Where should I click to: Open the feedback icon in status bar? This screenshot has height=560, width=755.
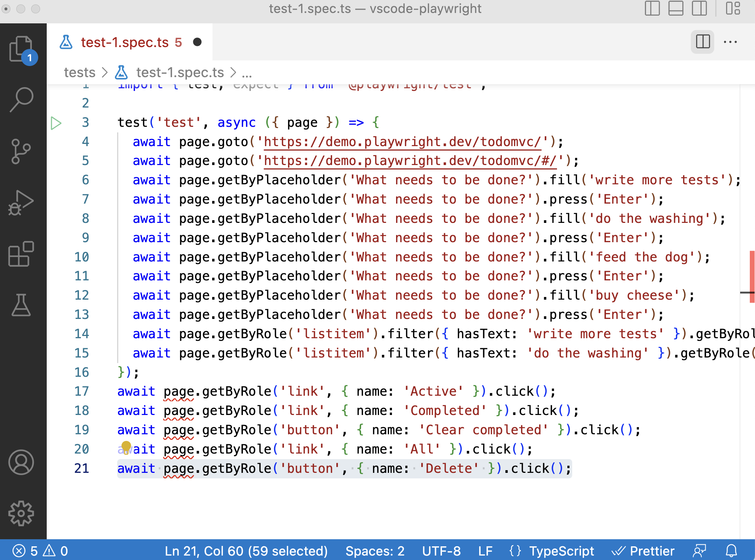coord(700,551)
